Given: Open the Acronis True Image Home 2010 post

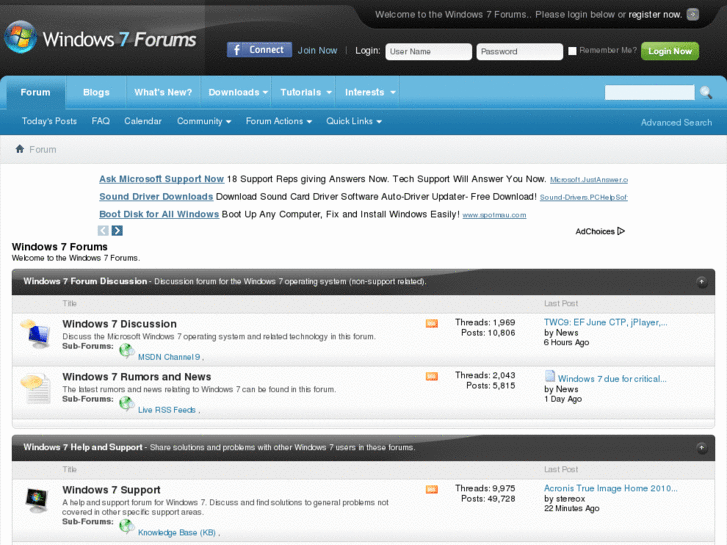Looking at the screenshot, I should [610, 488].
